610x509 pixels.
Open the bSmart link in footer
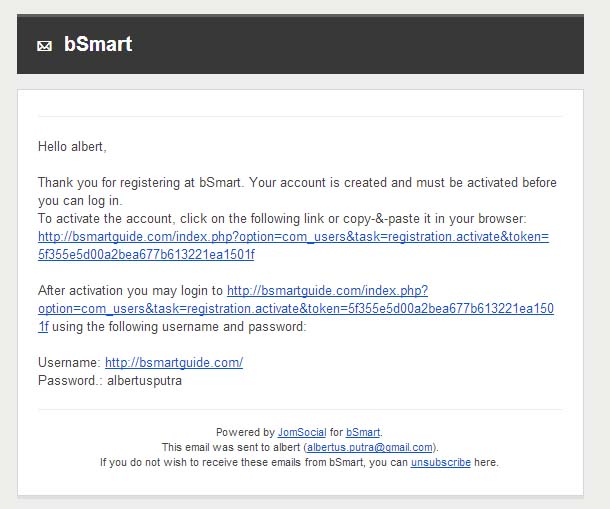tap(363, 432)
